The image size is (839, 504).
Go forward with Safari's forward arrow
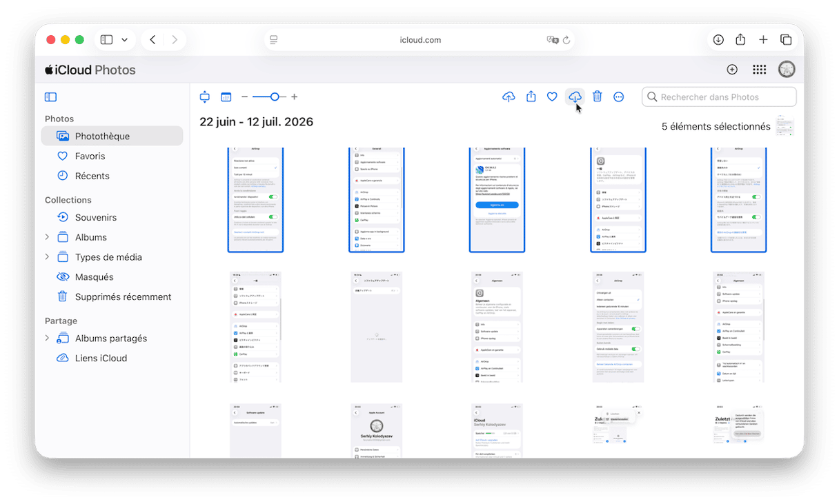[x=175, y=40]
